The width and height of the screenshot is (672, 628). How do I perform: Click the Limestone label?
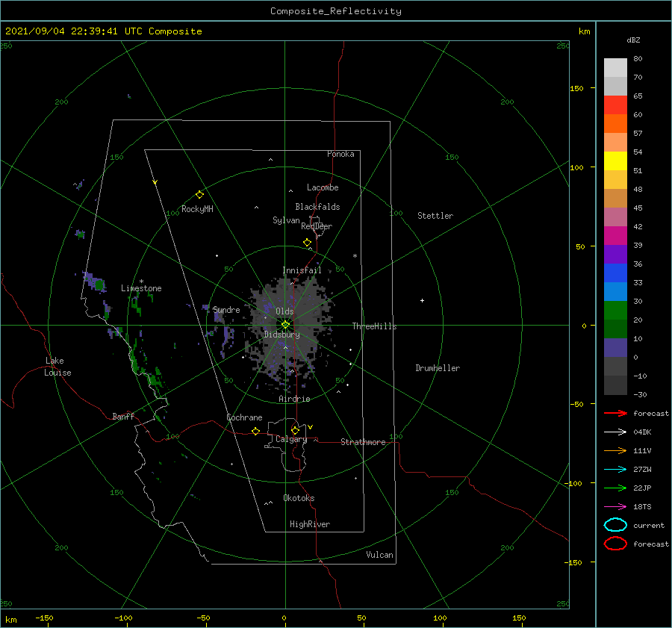click(x=141, y=288)
